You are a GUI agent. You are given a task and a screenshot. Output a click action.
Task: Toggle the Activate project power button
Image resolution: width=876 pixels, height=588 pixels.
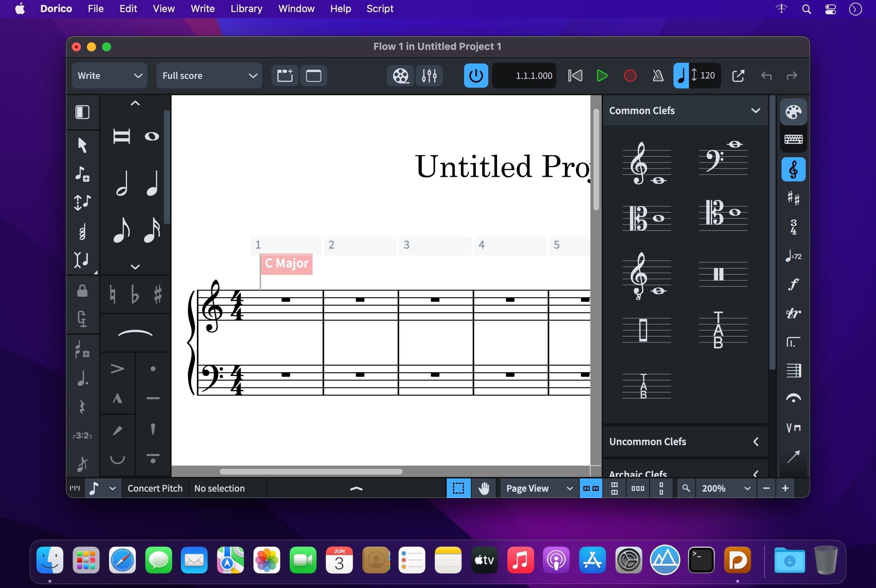click(476, 76)
